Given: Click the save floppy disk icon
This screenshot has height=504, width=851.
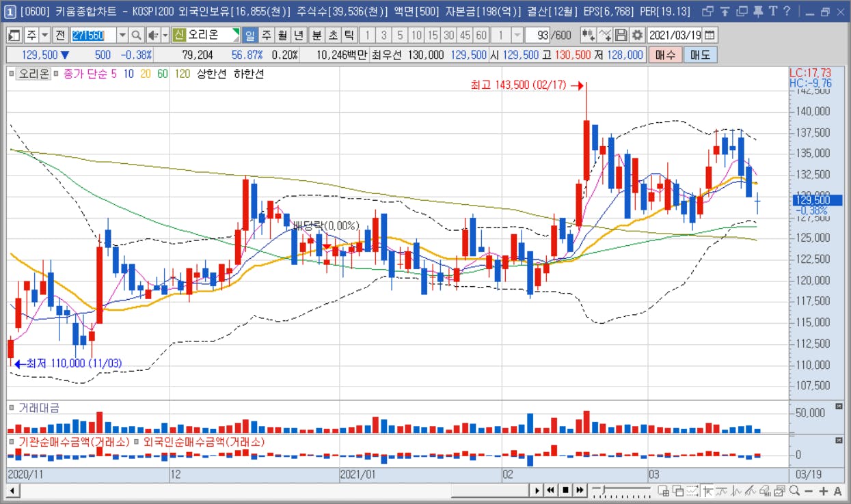Looking at the screenshot, I should pyautogui.click(x=621, y=35).
